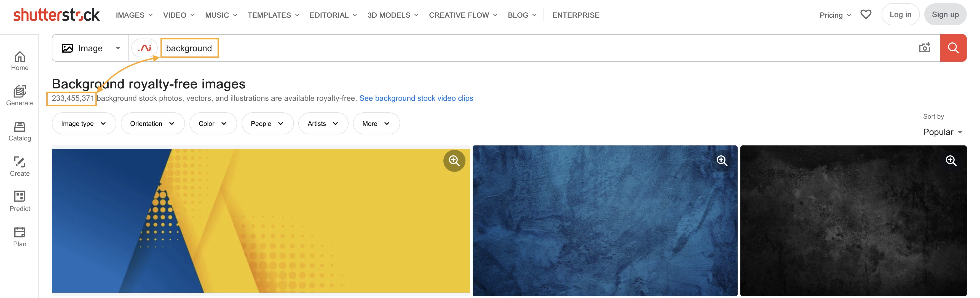980x298 pixels.
Task: Open your favorites with the heart icon
Action: [866, 14]
